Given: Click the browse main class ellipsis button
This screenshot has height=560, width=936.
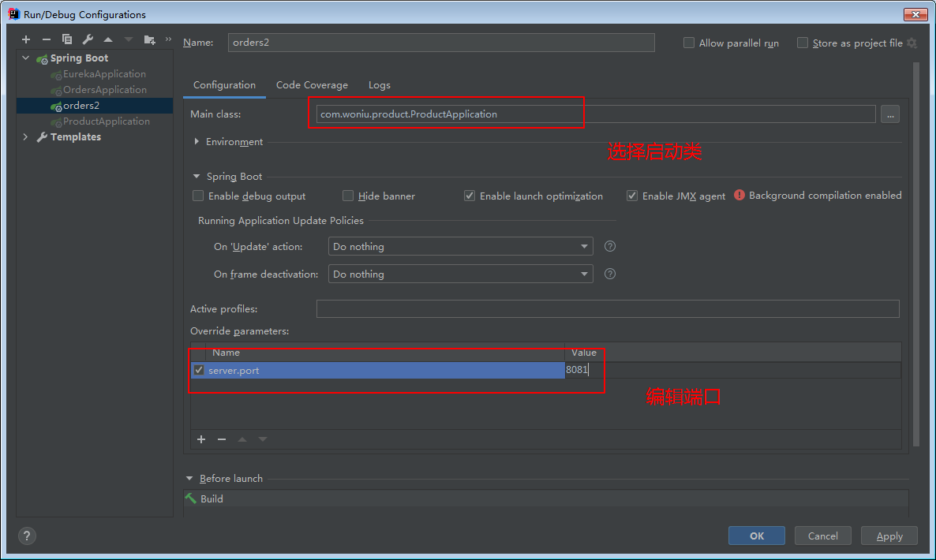Looking at the screenshot, I should [x=890, y=114].
